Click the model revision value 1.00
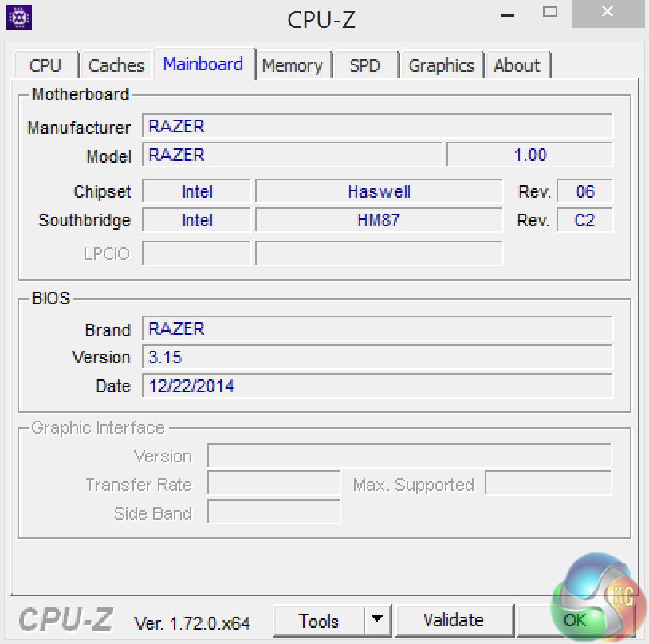 pos(529,155)
